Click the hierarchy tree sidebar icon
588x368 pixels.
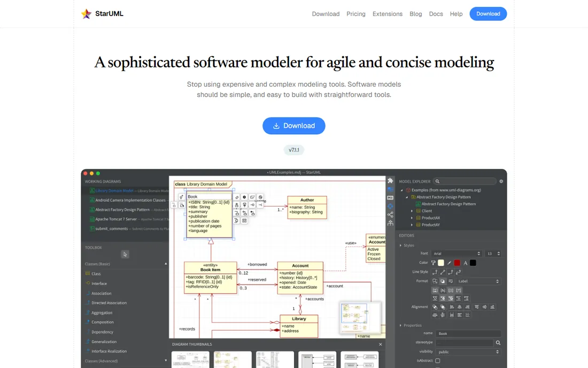click(390, 223)
